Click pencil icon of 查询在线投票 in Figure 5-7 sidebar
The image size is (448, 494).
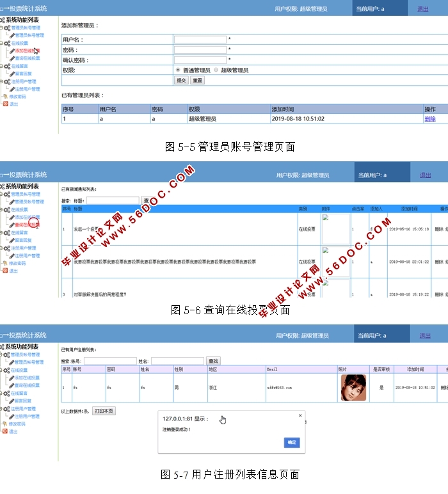(x=12, y=386)
